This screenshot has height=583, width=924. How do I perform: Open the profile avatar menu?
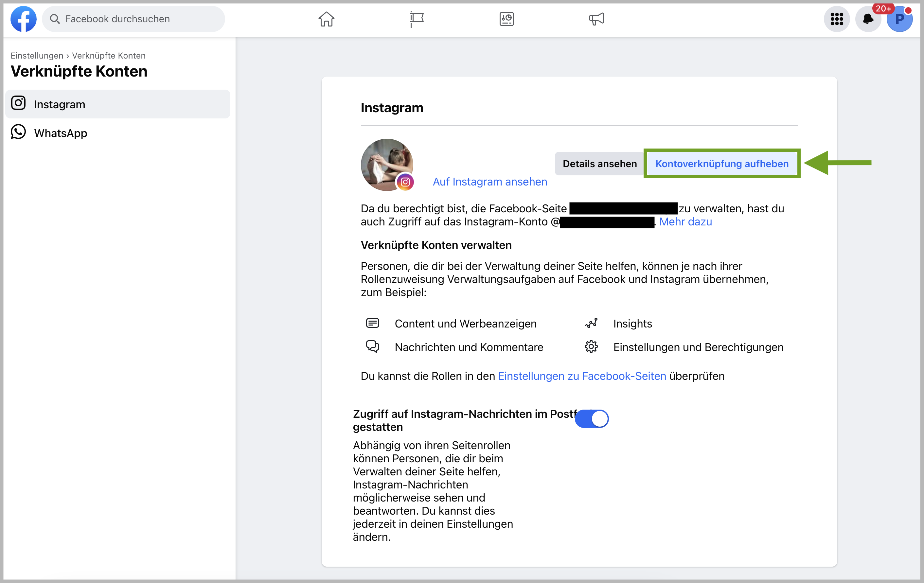click(899, 19)
